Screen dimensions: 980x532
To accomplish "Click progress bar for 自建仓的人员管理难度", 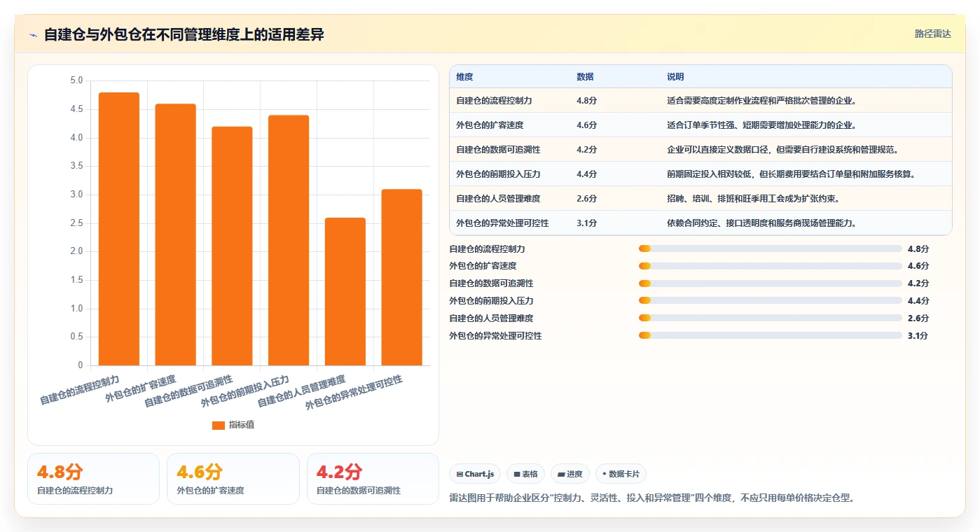I will [x=770, y=318].
